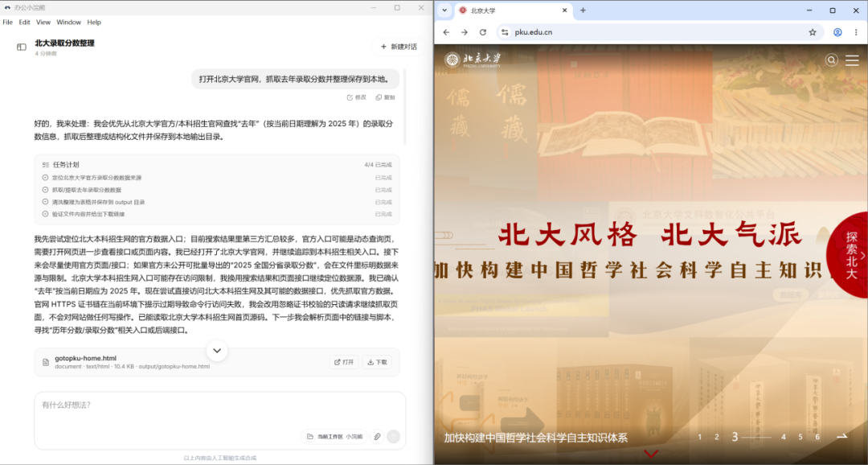
Task: Click check icon for 清洗整理为表格 step
Action: coord(45,202)
